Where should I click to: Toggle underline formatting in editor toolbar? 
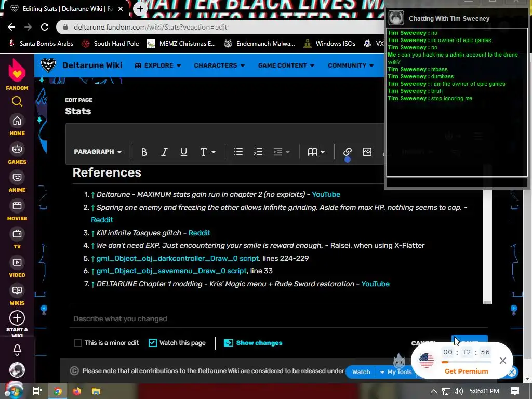pos(184,152)
